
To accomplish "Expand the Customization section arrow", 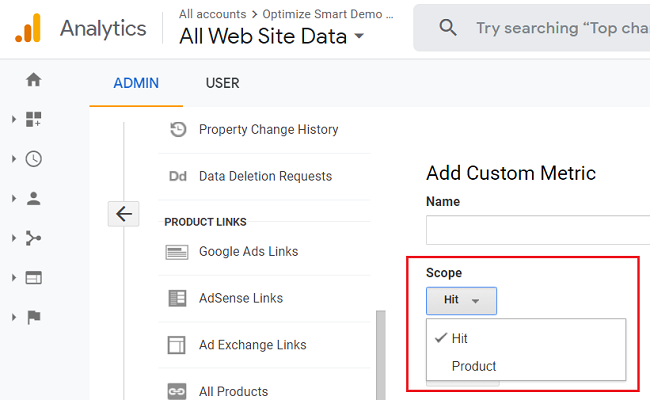I will [14, 120].
